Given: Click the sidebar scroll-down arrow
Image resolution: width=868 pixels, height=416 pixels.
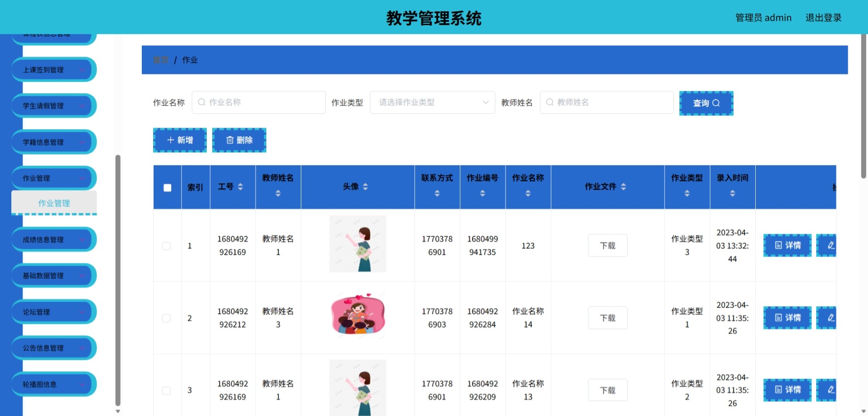Looking at the screenshot, I should (118, 411).
